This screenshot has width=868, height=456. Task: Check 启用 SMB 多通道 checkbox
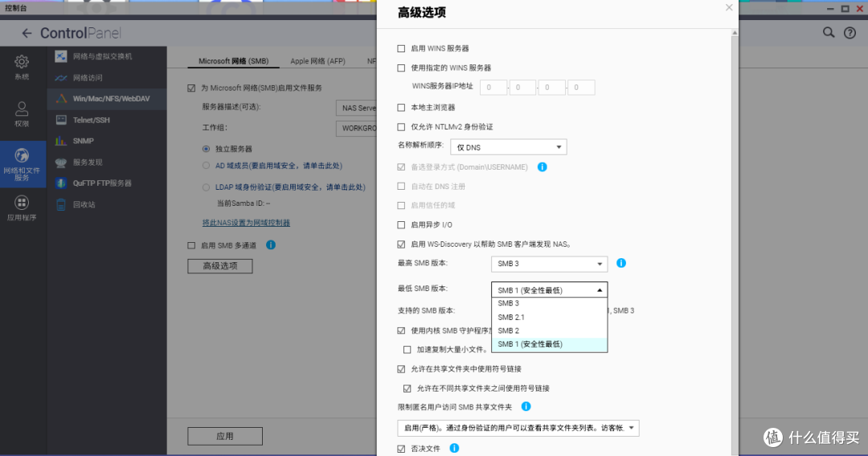coord(191,245)
